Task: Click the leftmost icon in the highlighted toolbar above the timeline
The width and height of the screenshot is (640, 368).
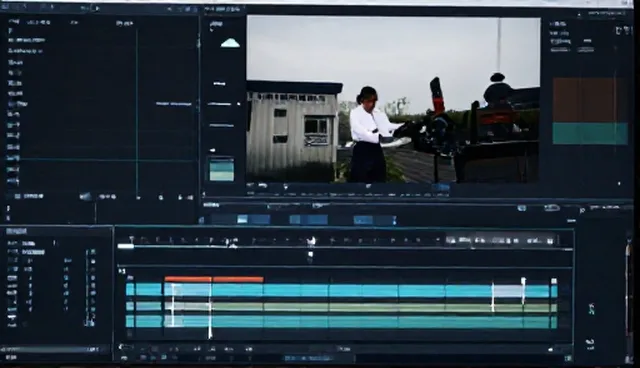Action: 451,241
